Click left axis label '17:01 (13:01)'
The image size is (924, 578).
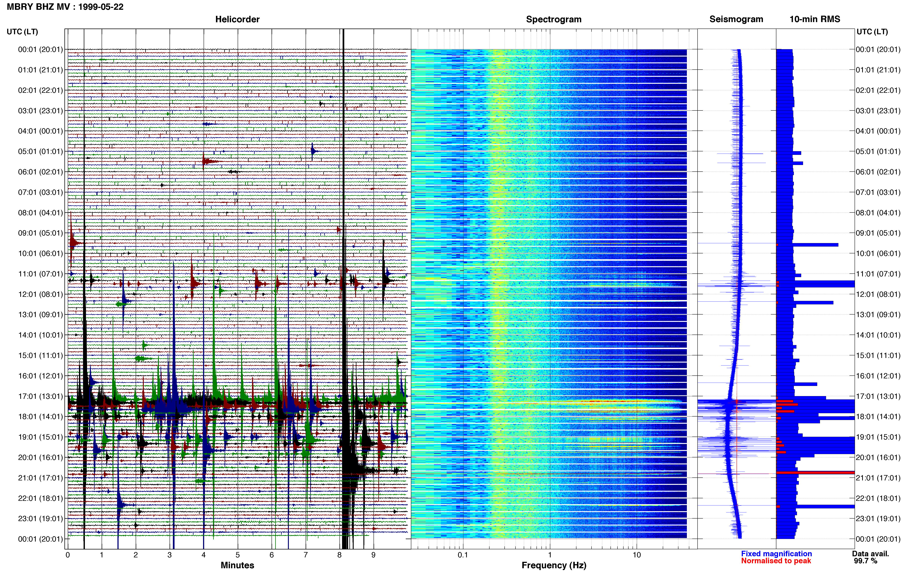click(41, 396)
